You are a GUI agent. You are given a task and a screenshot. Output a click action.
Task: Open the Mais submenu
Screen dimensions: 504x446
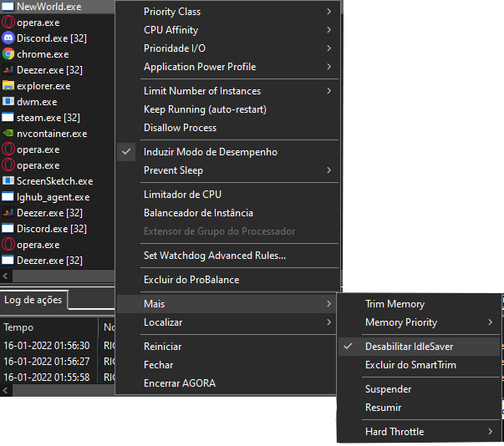[227, 304]
